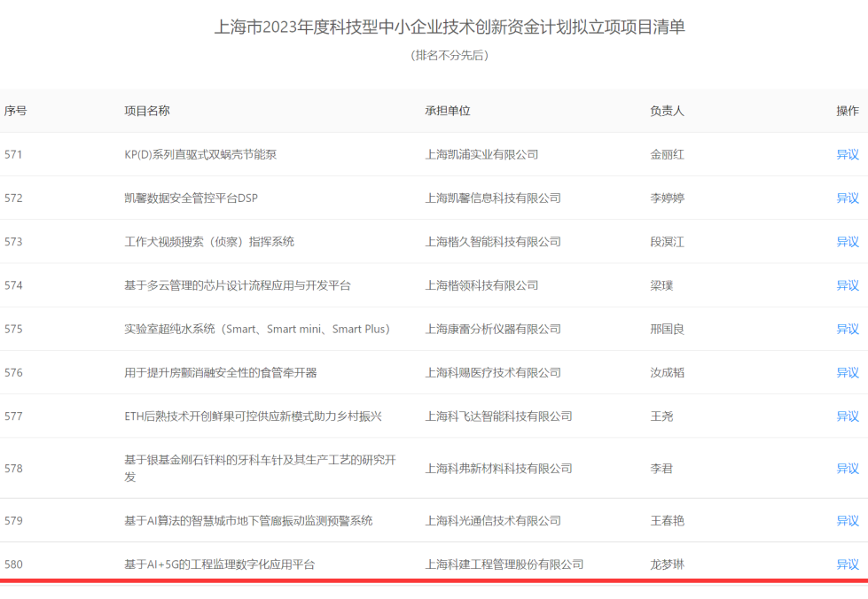Select company '上海科建工程管理股份有限公司'
The image size is (868, 599).
[x=504, y=564]
